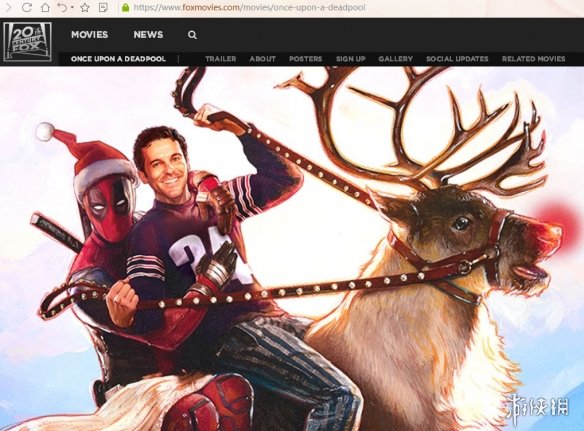Go to the browser home page icon
Viewport: 584px width, 431px height.
tap(45, 7)
